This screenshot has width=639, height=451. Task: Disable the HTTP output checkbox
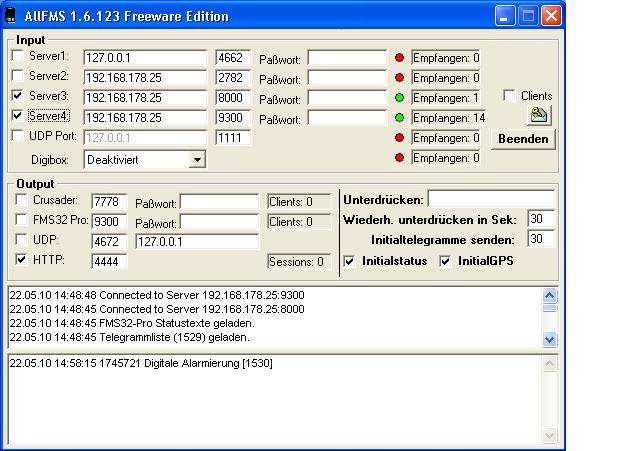pyautogui.click(x=21, y=259)
